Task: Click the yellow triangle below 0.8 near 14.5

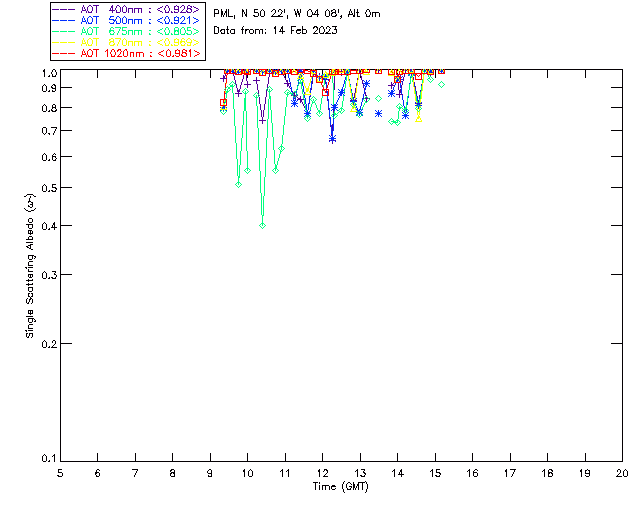Action: point(418,119)
